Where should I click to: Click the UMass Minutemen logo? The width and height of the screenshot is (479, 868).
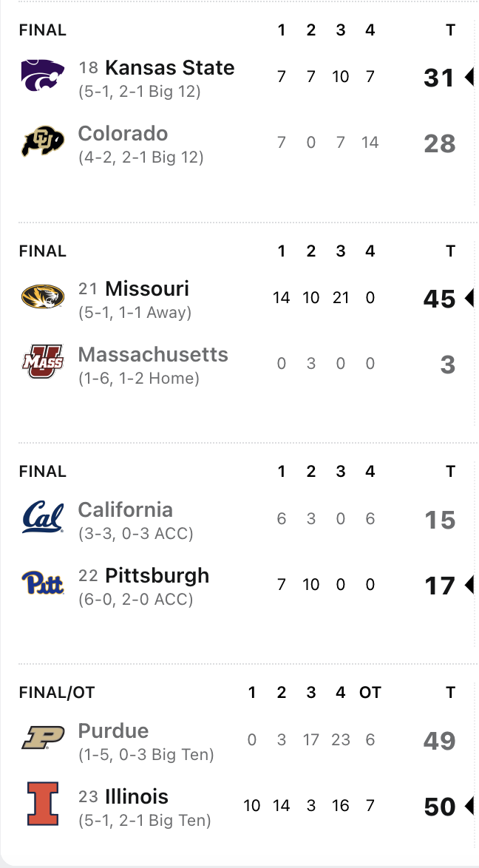[43, 364]
